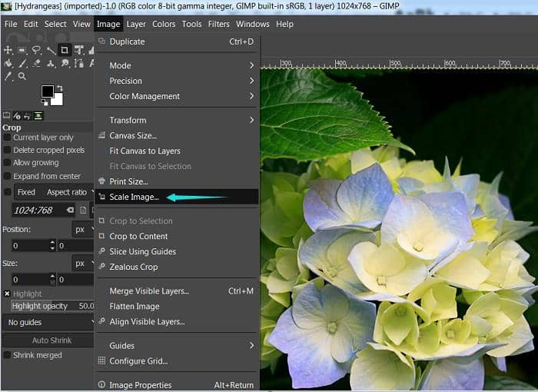Expand the Transform submenu

[x=177, y=120]
